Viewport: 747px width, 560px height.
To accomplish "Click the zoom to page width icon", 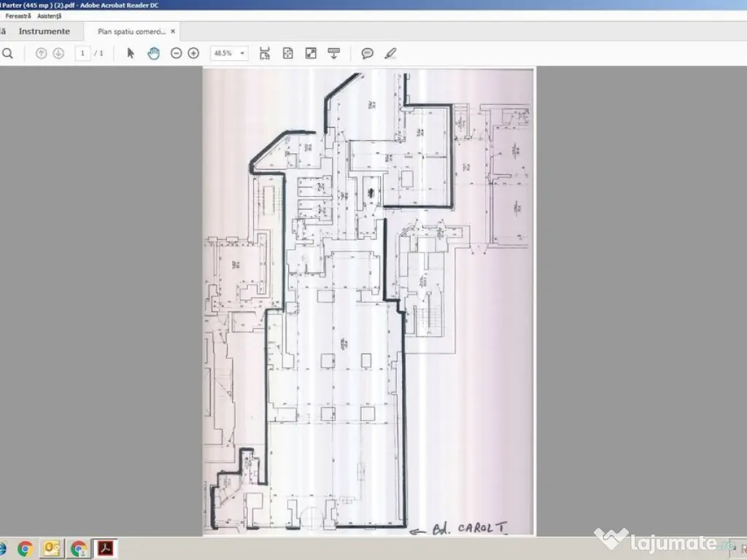I will [265, 52].
